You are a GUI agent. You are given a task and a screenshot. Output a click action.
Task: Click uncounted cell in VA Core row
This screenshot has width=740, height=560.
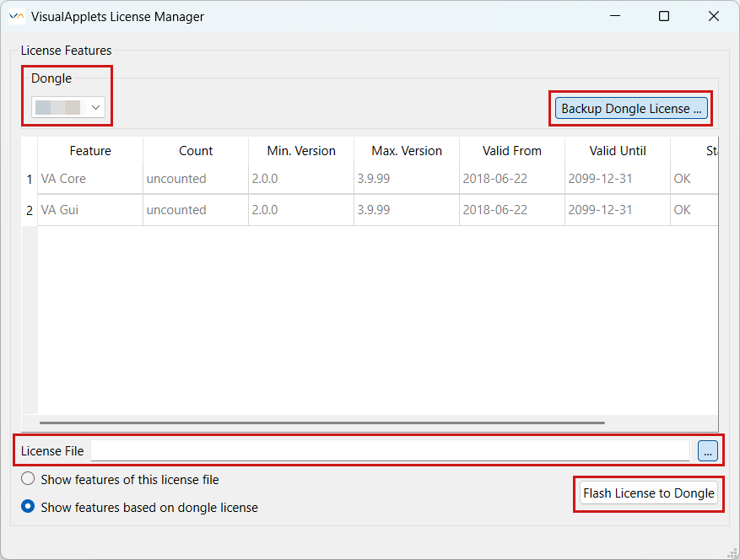point(196,179)
